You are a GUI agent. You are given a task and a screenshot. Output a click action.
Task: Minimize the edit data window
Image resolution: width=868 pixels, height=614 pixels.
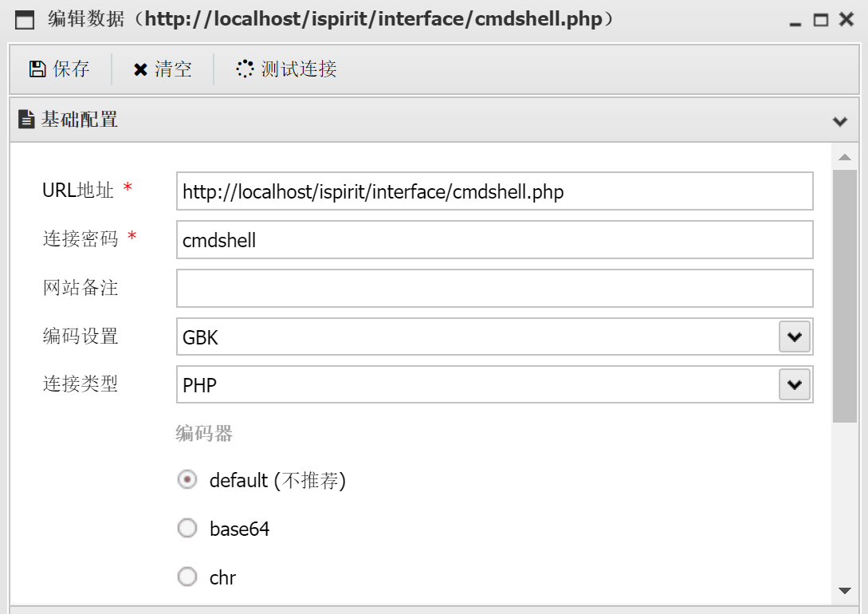(795, 21)
